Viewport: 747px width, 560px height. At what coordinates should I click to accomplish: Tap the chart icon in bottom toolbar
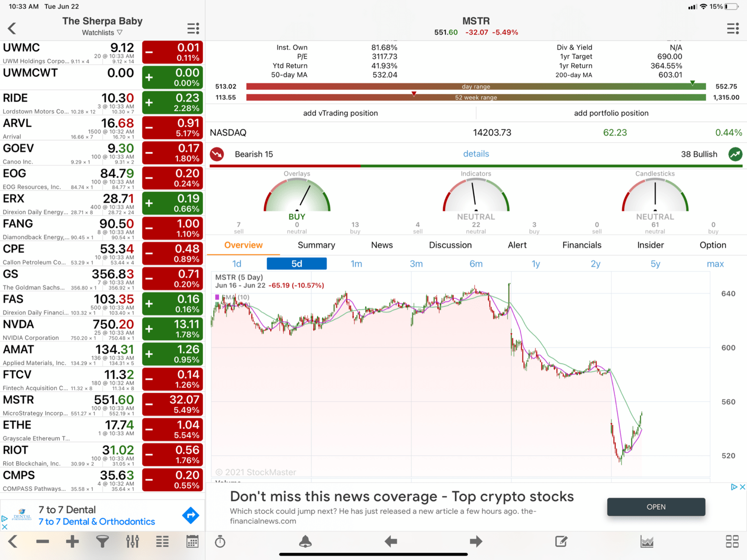647,542
